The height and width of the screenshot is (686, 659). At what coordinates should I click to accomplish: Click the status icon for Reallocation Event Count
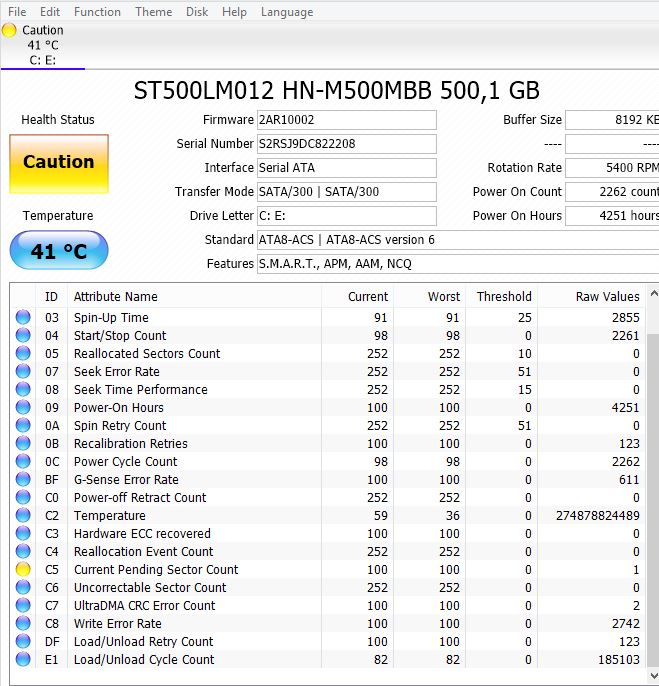click(x=23, y=551)
